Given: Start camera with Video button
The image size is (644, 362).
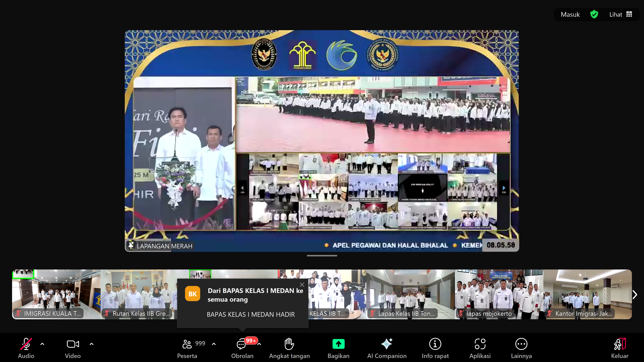Looking at the screenshot, I should click(73, 348).
